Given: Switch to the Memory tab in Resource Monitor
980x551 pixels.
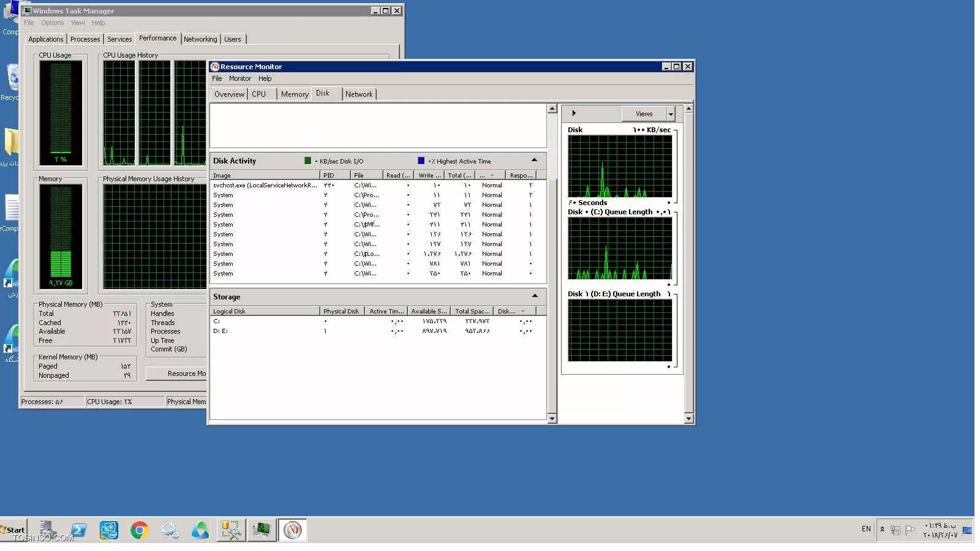Looking at the screenshot, I should pos(295,94).
